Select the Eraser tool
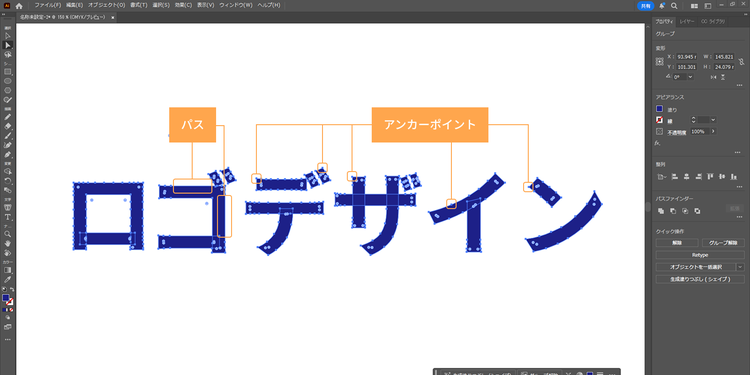This screenshot has width=750, height=375. (x=8, y=126)
